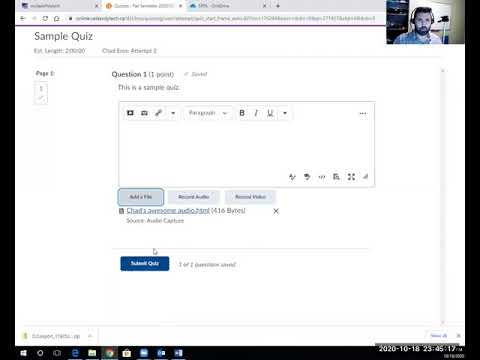Open Microsoft Edge from the taskbar
Screen dimensions: 480x360
point(75,353)
